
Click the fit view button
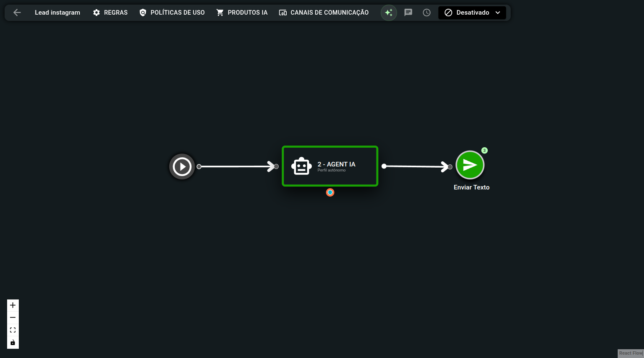tap(13, 330)
